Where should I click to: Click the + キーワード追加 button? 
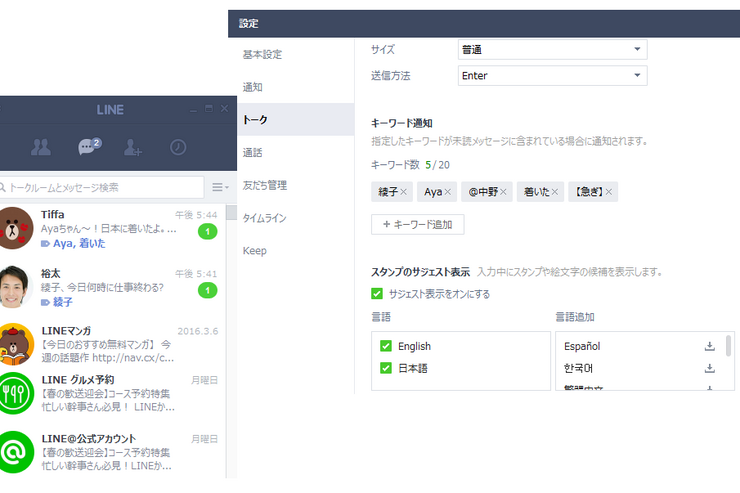[418, 225]
